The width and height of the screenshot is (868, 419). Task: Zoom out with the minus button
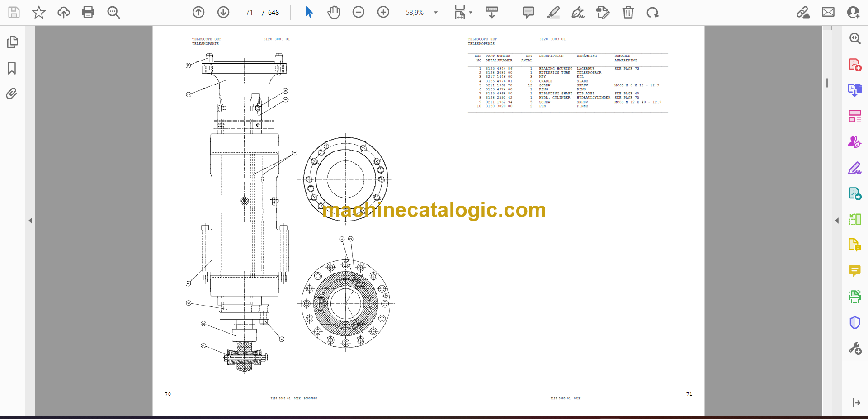coord(359,12)
